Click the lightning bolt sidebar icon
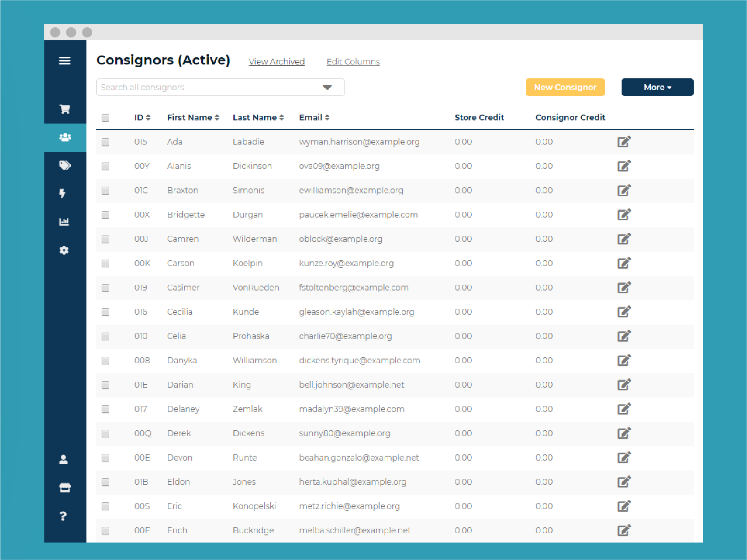Screen dimensions: 747x560 click(x=63, y=193)
